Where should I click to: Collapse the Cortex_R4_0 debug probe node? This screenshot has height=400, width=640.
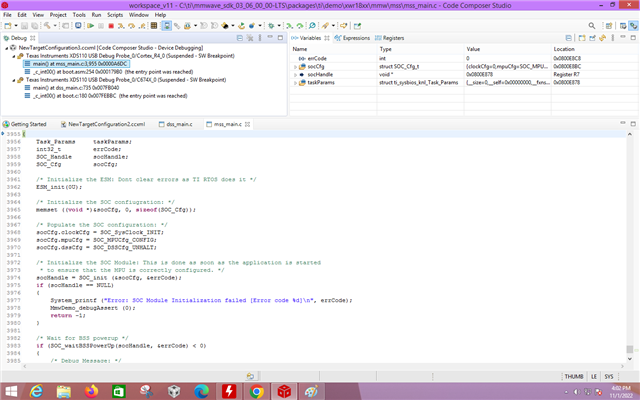pos(13,56)
